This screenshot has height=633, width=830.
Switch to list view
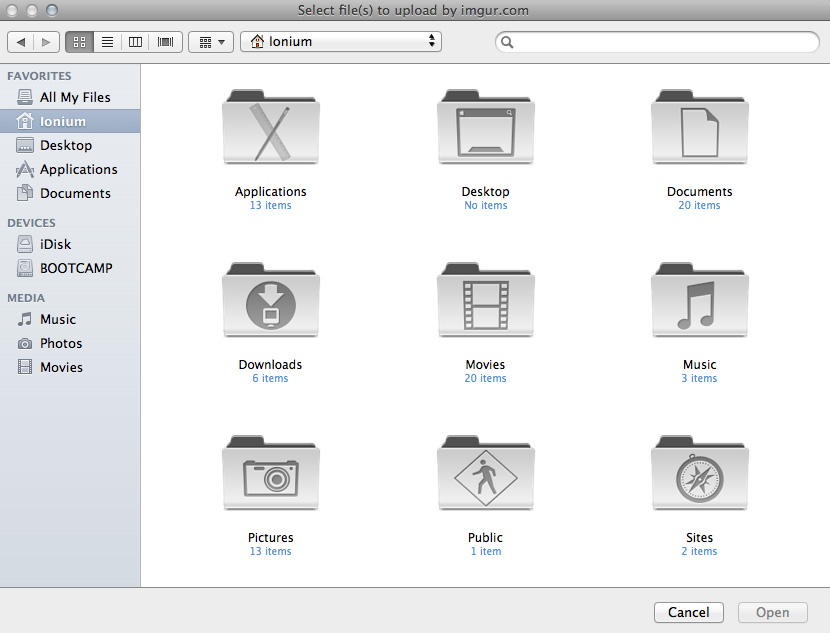[x=107, y=42]
